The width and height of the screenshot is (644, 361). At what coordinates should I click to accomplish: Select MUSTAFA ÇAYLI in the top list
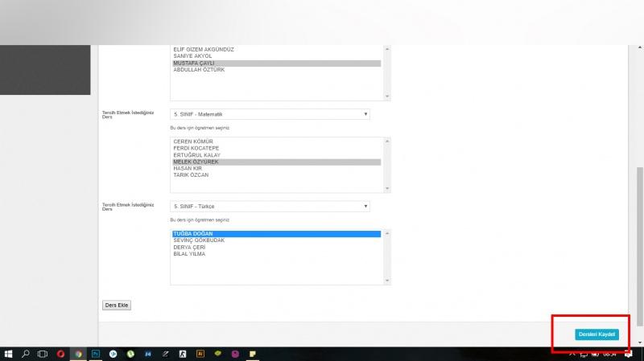click(x=193, y=63)
